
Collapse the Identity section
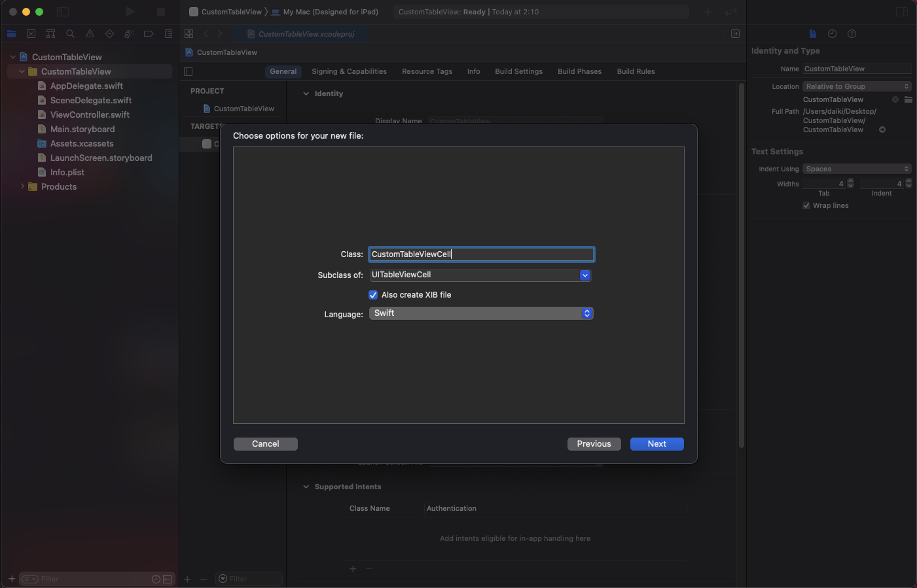(306, 94)
